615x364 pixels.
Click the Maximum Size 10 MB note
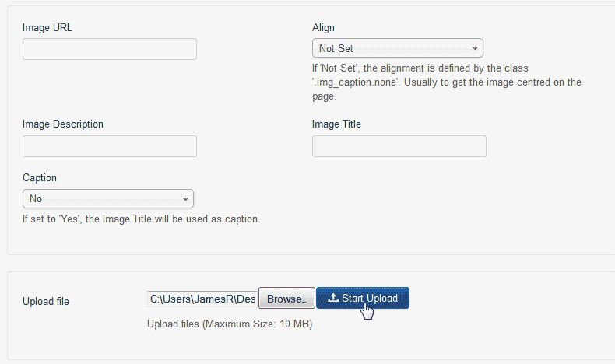[230, 324]
